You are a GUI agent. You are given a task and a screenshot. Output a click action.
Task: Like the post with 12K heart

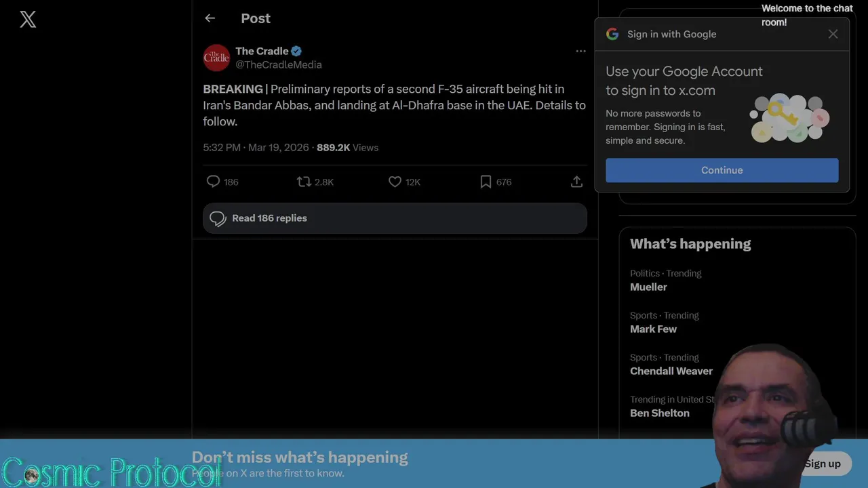(x=395, y=182)
